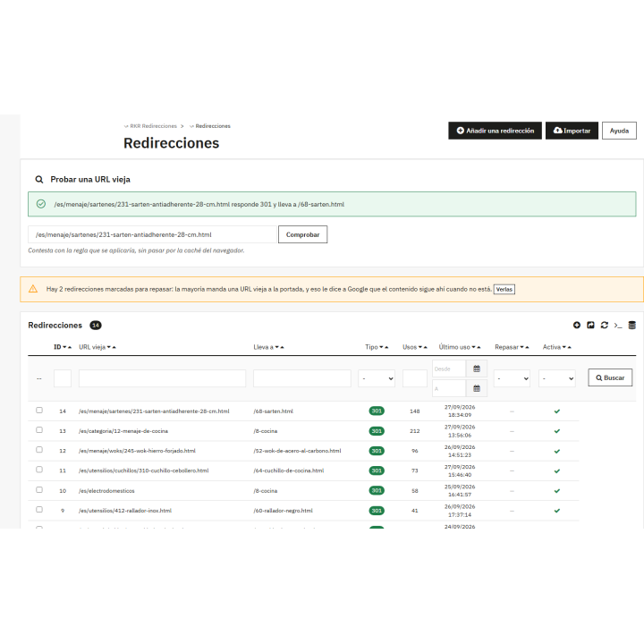
Task: Select checkbox for redirection ID 11
Action: point(39,470)
